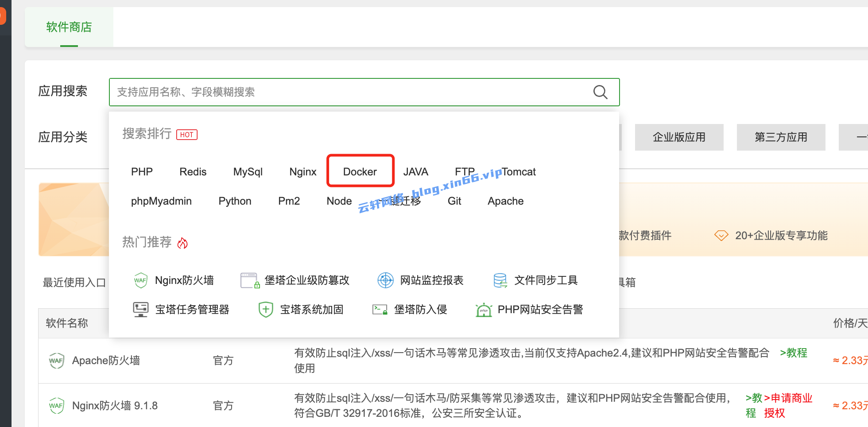Choose FTP from search ranking
The height and width of the screenshot is (427, 868).
[465, 172]
